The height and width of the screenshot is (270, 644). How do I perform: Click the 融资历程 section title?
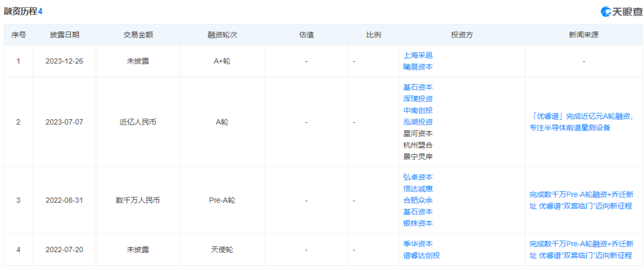click(20, 11)
